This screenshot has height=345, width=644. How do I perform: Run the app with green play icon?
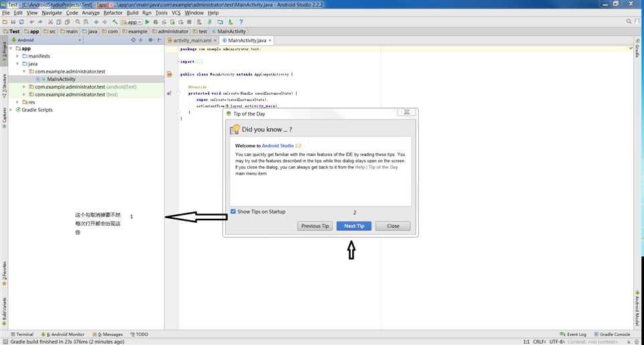(x=147, y=22)
